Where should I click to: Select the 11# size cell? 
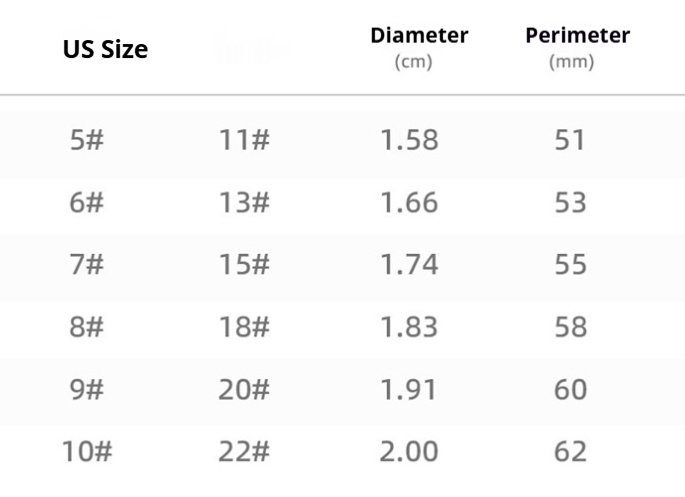tap(244, 140)
